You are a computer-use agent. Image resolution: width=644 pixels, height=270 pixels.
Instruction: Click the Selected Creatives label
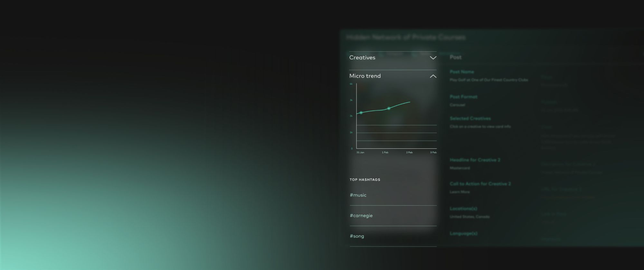click(x=470, y=119)
